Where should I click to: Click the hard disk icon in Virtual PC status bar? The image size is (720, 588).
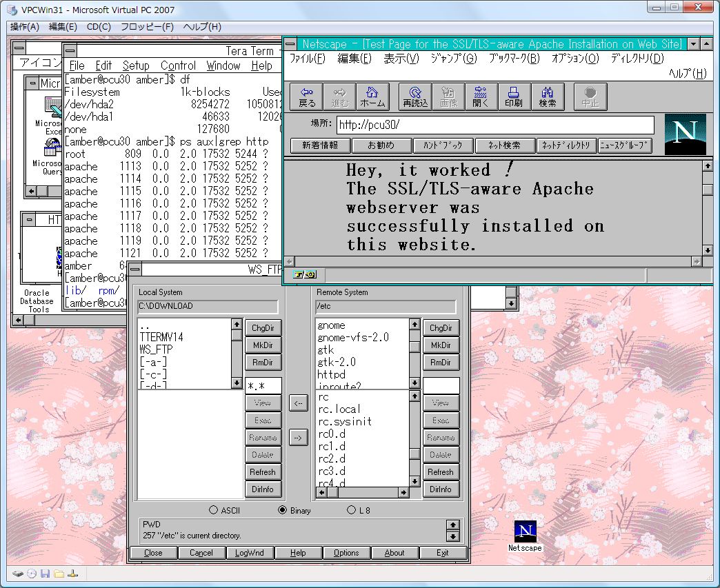(x=18, y=574)
